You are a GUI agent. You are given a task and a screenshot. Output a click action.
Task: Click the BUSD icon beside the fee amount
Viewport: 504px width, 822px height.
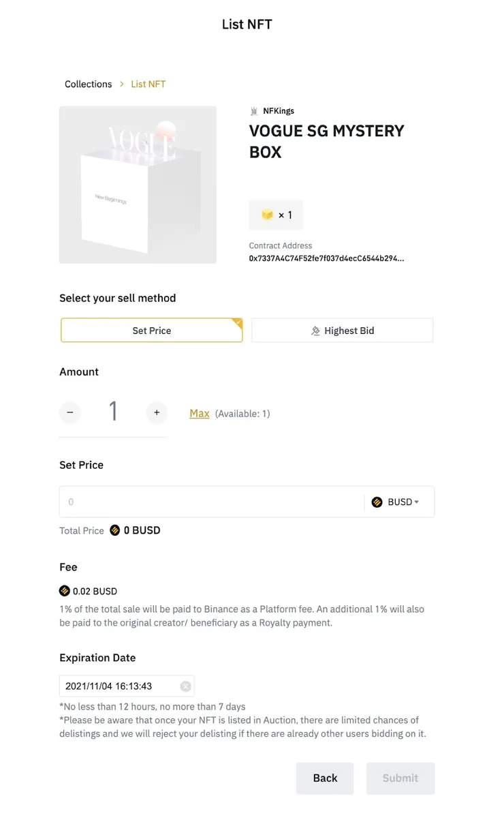[65, 591]
